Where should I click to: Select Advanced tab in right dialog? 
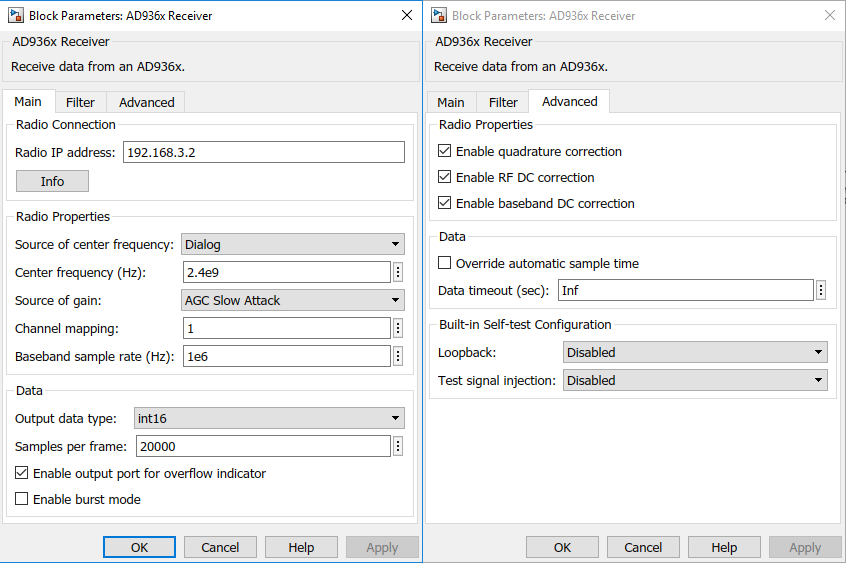pyautogui.click(x=570, y=101)
